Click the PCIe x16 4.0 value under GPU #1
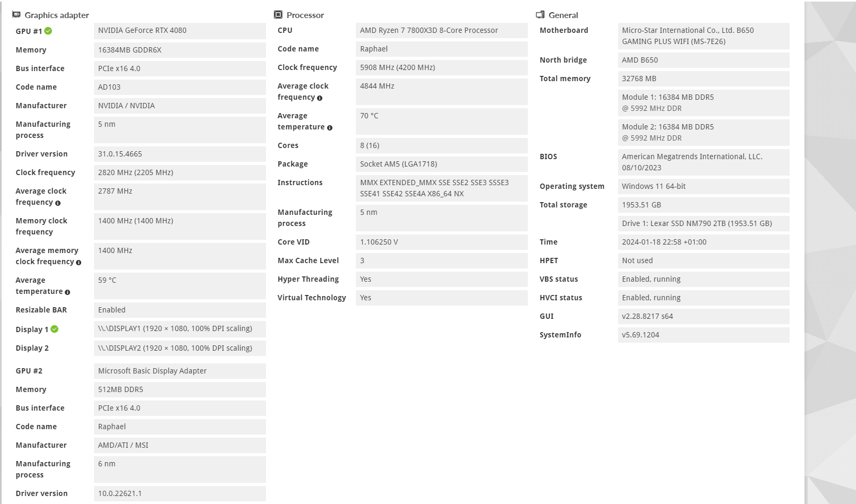The height and width of the screenshot is (504, 856). [x=180, y=68]
